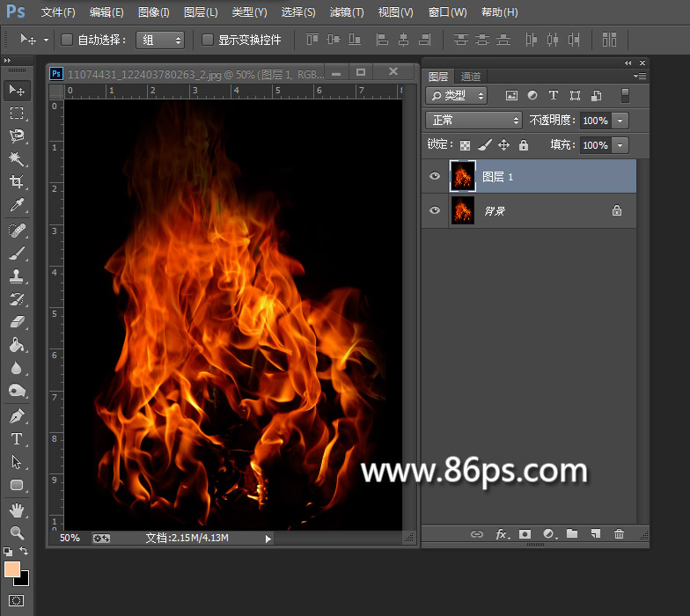Select the Blur tool
This screenshot has width=690, height=616.
pyautogui.click(x=17, y=368)
